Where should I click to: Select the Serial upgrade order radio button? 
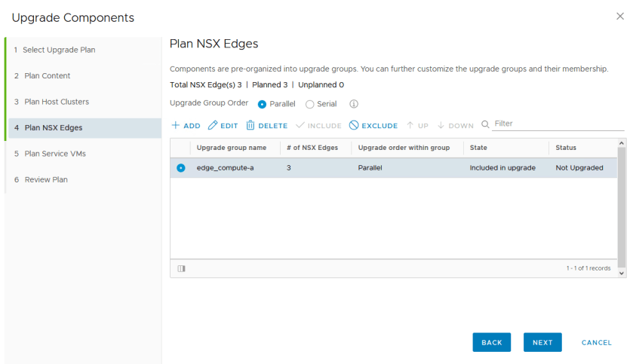pyautogui.click(x=309, y=104)
